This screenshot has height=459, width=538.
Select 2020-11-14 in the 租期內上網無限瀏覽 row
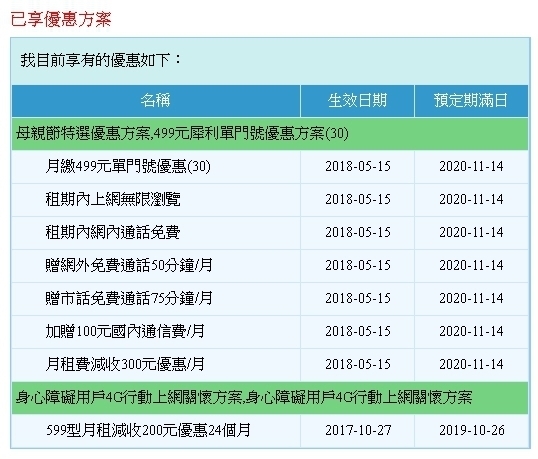point(471,200)
